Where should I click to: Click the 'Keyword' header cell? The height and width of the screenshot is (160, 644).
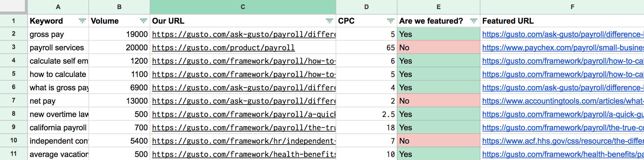[58, 21]
